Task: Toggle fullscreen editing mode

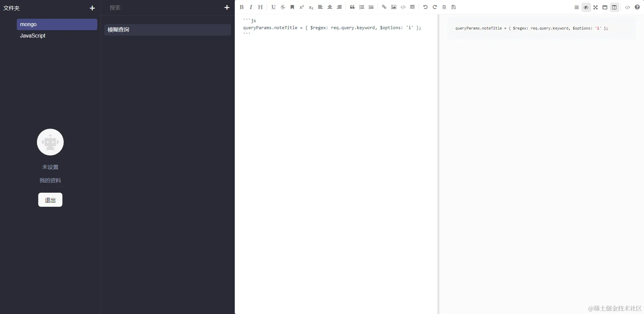Action: click(x=595, y=7)
